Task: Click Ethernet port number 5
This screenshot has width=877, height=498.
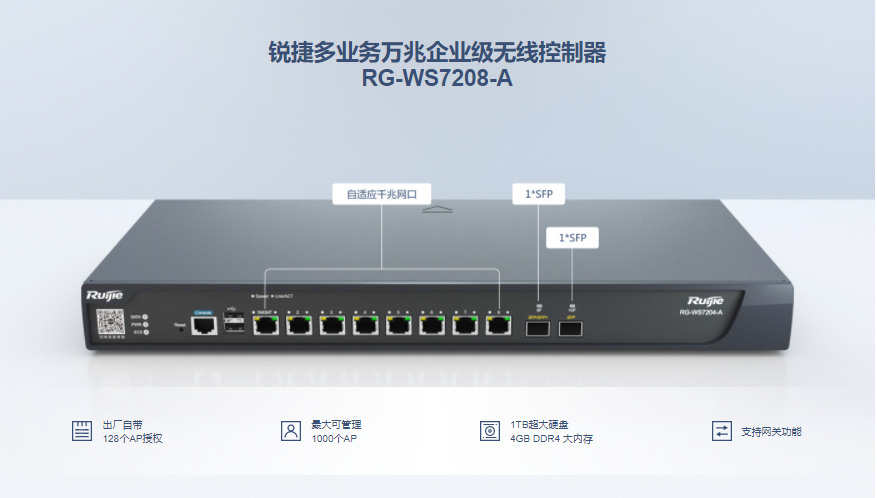Action: (x=398, y=325)
